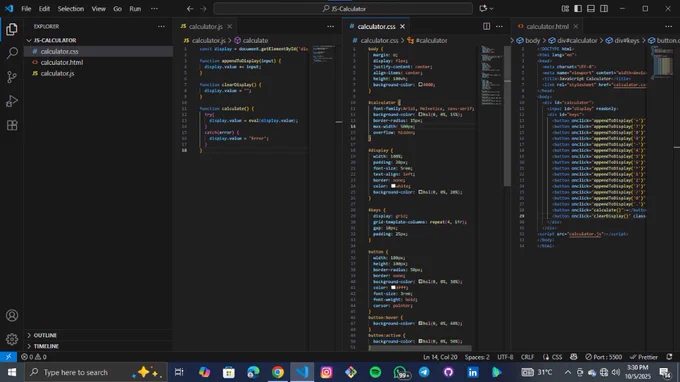Screen dimensions: 680x382
Task: Close the calculator.html tab
Action: click(575, 26)
